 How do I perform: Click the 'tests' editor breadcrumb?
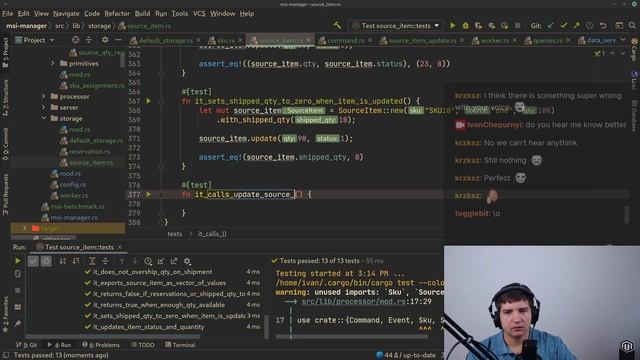click(175, 234)
